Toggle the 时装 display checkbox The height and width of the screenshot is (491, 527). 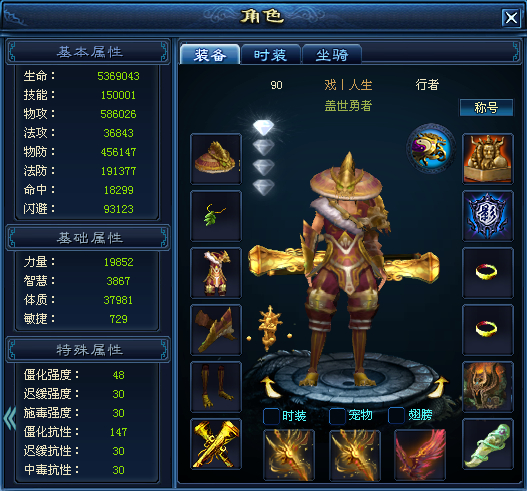pos(271,416)
